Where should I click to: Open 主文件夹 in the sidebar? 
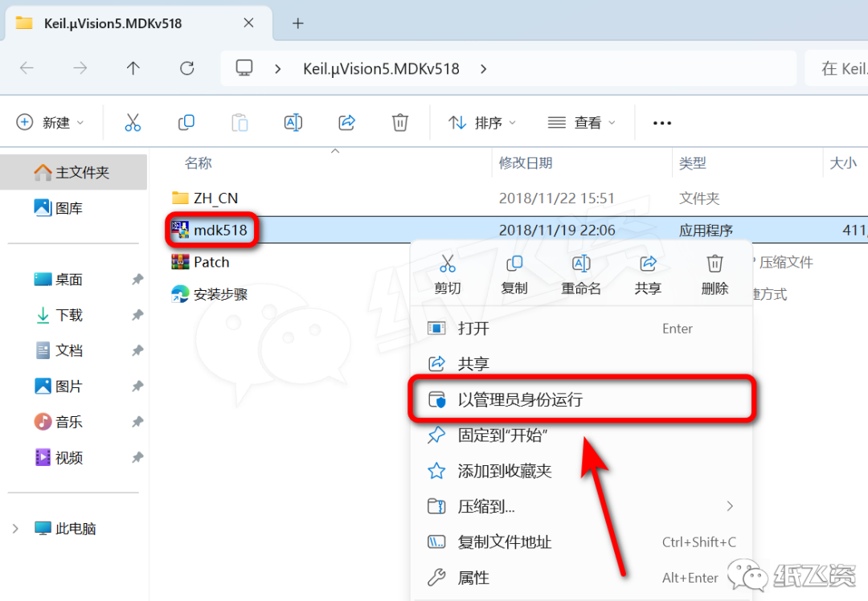[x=74, y=172]
